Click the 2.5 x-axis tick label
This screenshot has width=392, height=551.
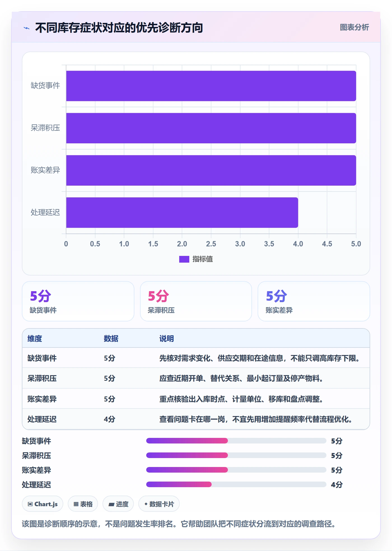click(211, 244)
